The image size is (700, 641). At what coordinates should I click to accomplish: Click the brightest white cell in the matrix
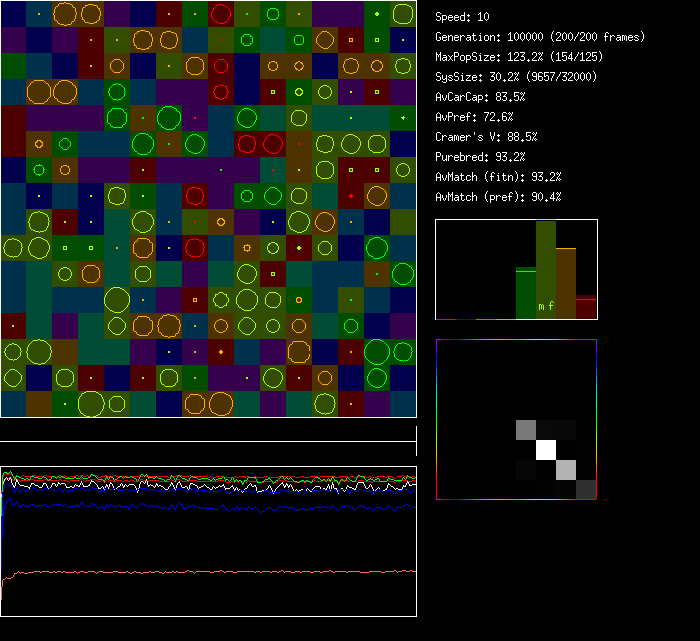[546, 450]
